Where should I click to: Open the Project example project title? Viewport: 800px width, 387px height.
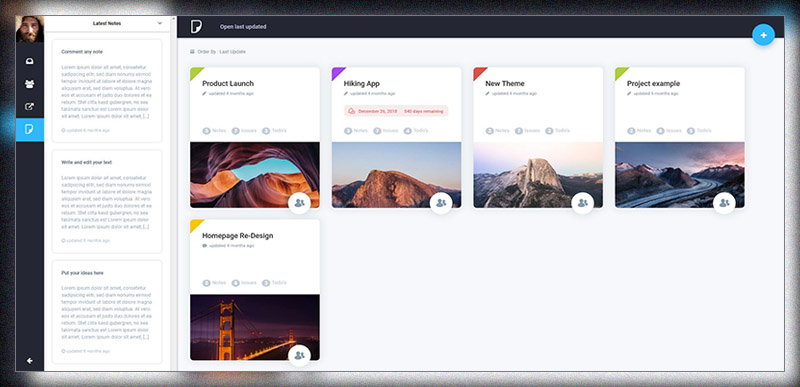(653, 84)
